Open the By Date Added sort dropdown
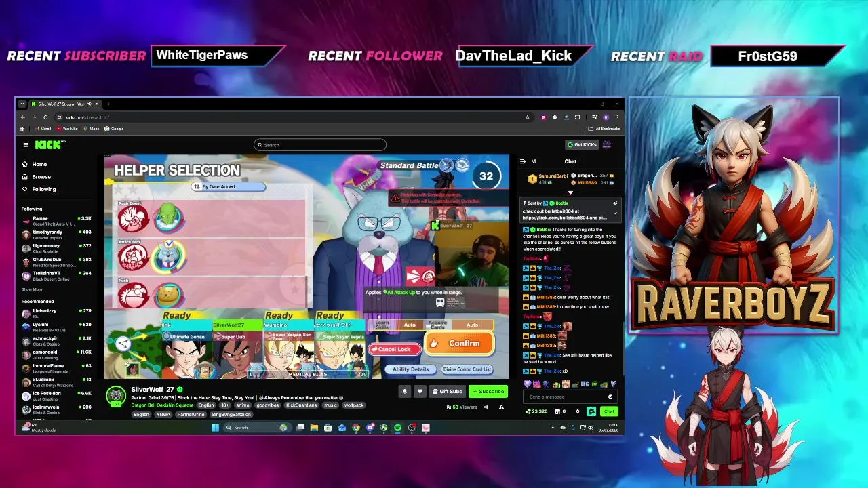 click(229, 186)
